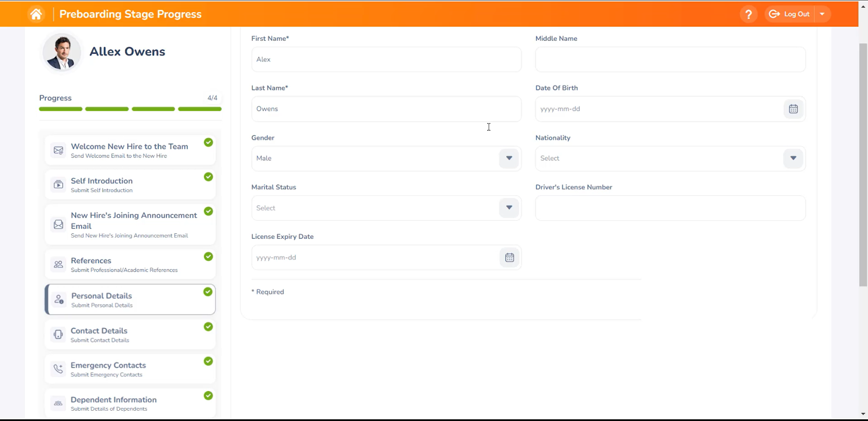Click the green checkmark on Self Introduction
This screenshot has height=421, width=868.
coord(208,177)
